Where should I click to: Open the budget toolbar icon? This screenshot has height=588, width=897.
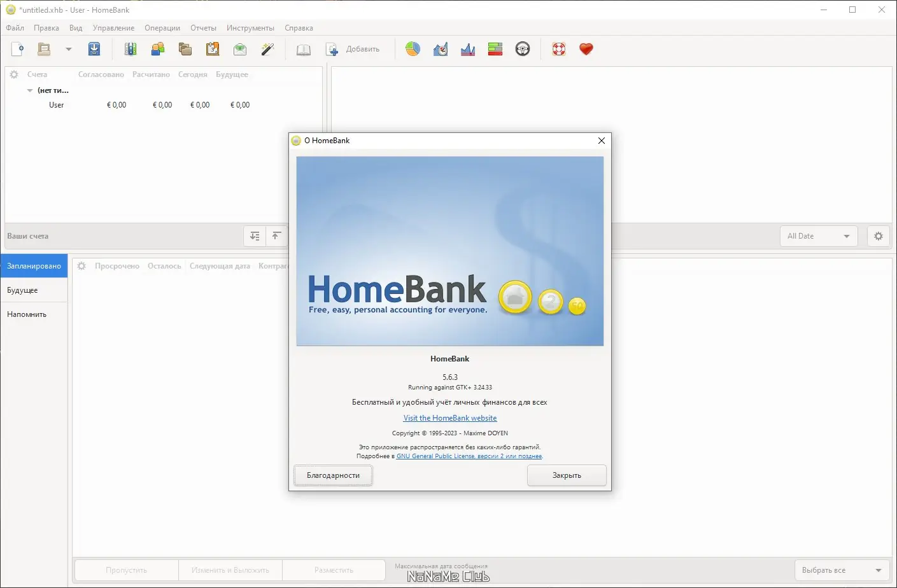point(240,49)
